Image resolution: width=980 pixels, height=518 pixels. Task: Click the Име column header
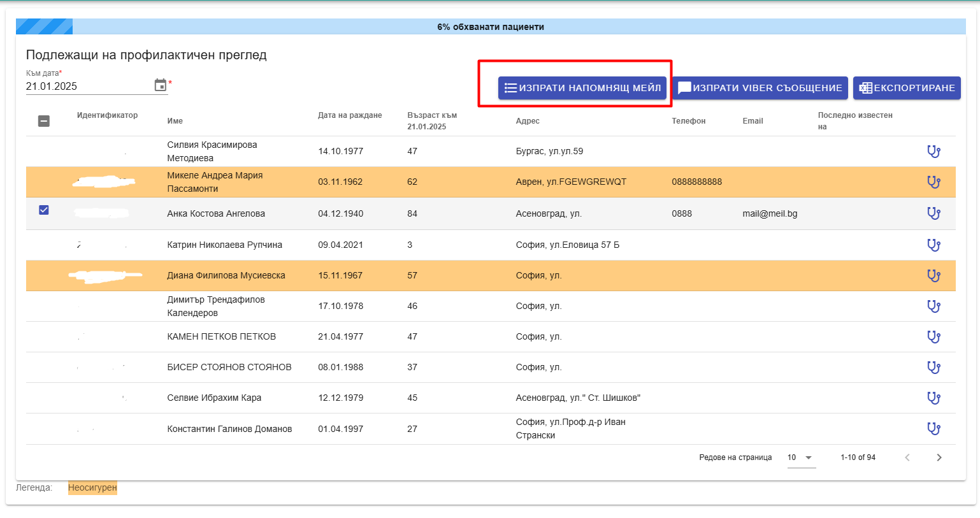175,121
